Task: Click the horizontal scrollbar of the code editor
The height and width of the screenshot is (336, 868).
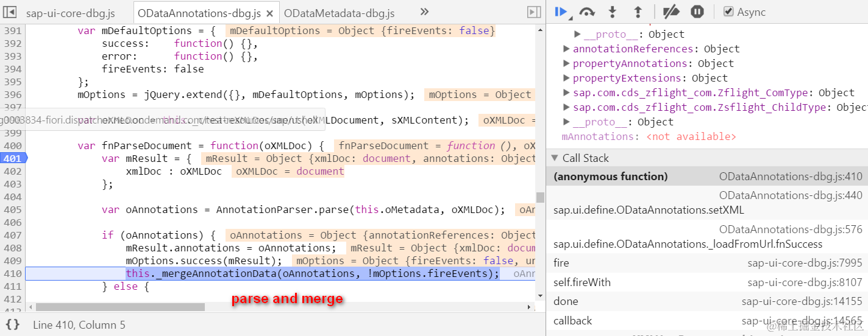Action: pyautogui.click(x=121, y=307)
